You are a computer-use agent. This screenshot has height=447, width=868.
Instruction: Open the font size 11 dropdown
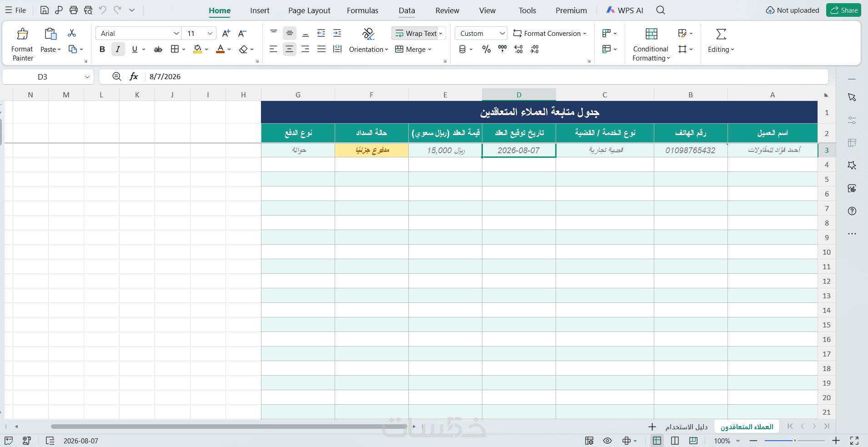(x=210, y=33)
